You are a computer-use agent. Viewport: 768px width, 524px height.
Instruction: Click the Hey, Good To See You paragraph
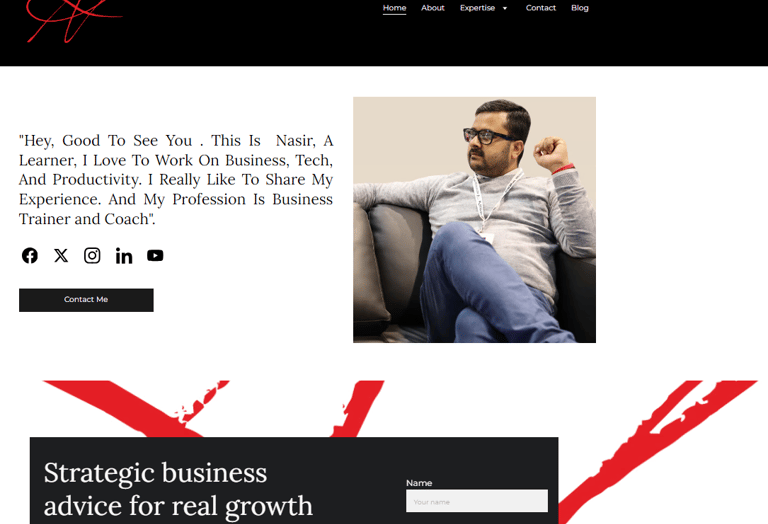pos(176,180)
